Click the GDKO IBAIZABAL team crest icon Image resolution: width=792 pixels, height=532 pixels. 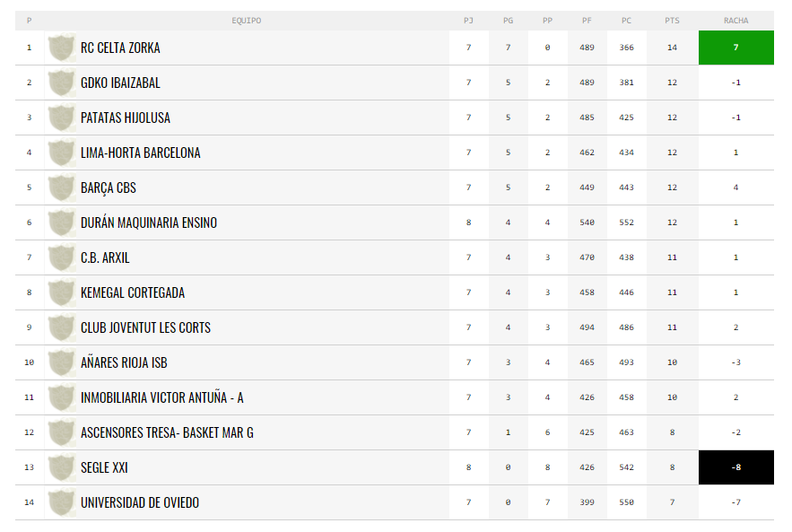[61, 83]
